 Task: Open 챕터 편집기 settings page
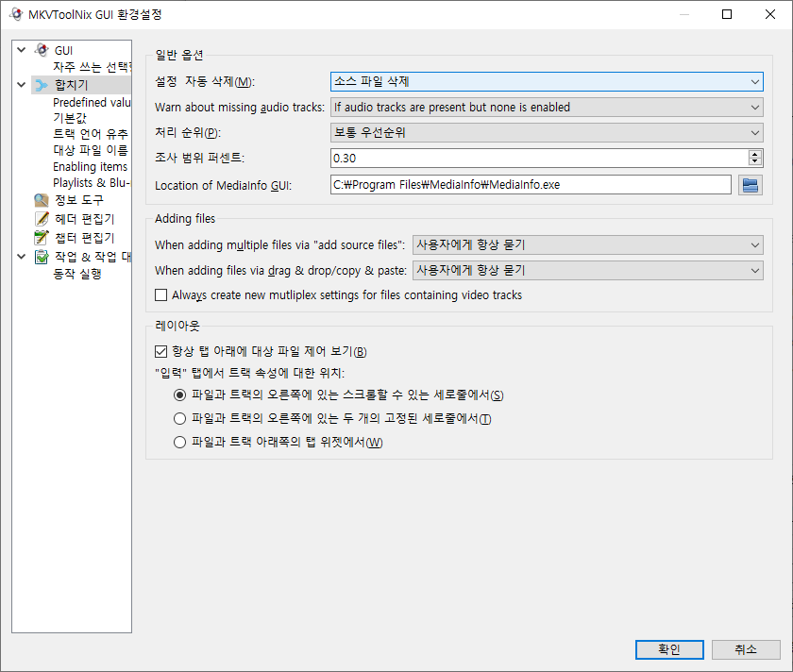pyautogui.click(x=84, y=238)
